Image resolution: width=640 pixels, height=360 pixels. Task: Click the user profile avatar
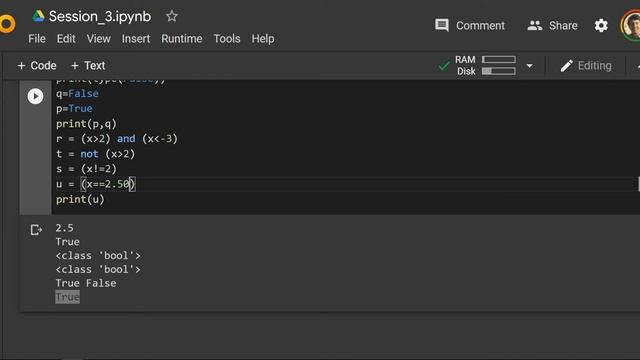(x=631, y=25)
